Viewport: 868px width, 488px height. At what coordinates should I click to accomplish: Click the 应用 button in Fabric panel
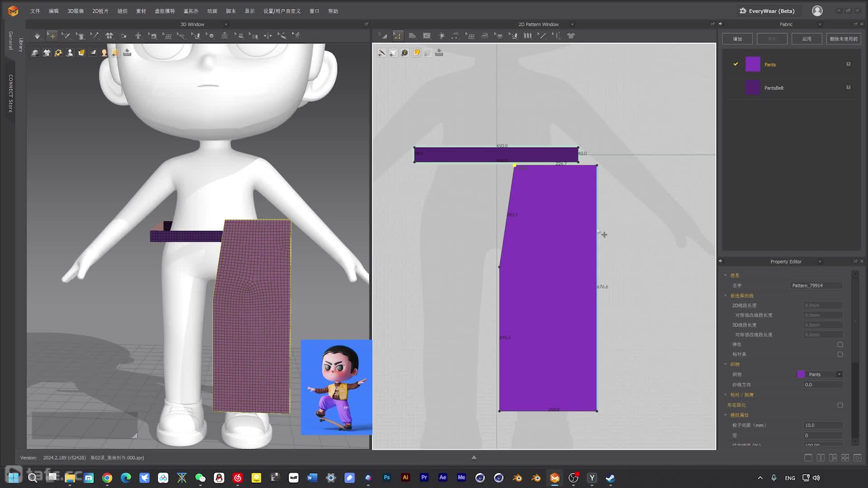click(807, 39)
